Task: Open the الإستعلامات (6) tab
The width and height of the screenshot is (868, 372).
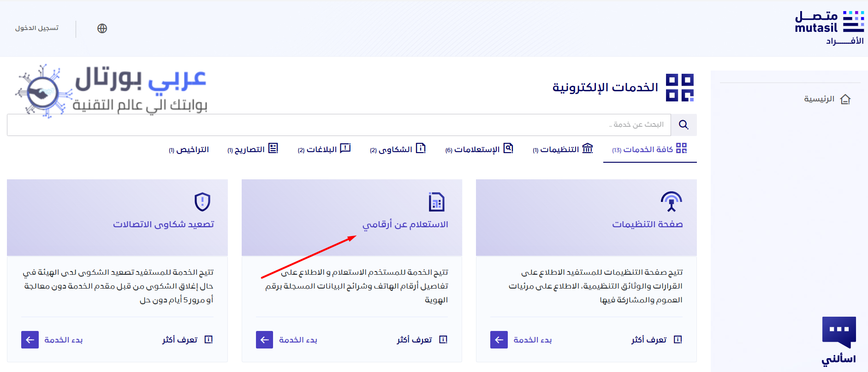Action: click(x=479, y=149)
